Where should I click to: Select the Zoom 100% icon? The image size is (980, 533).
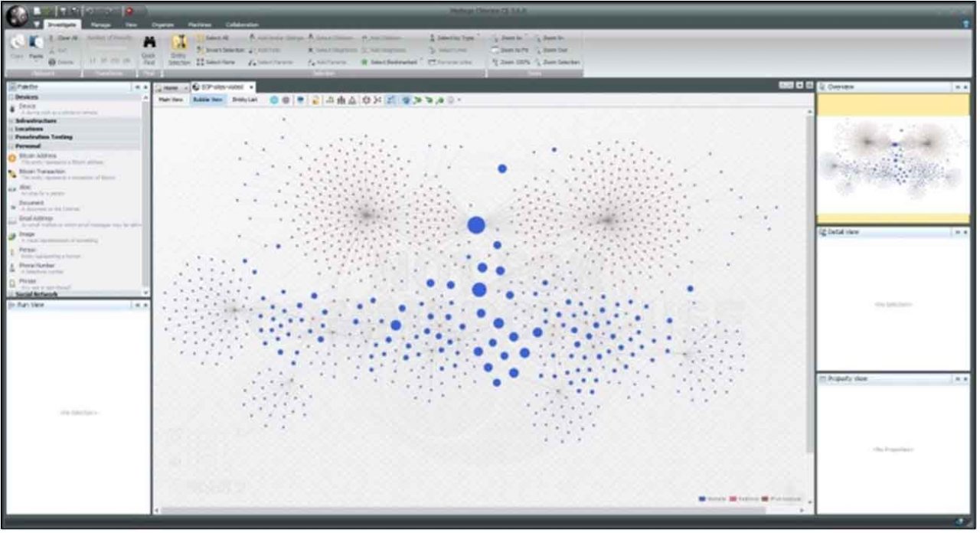pos(510,62)
